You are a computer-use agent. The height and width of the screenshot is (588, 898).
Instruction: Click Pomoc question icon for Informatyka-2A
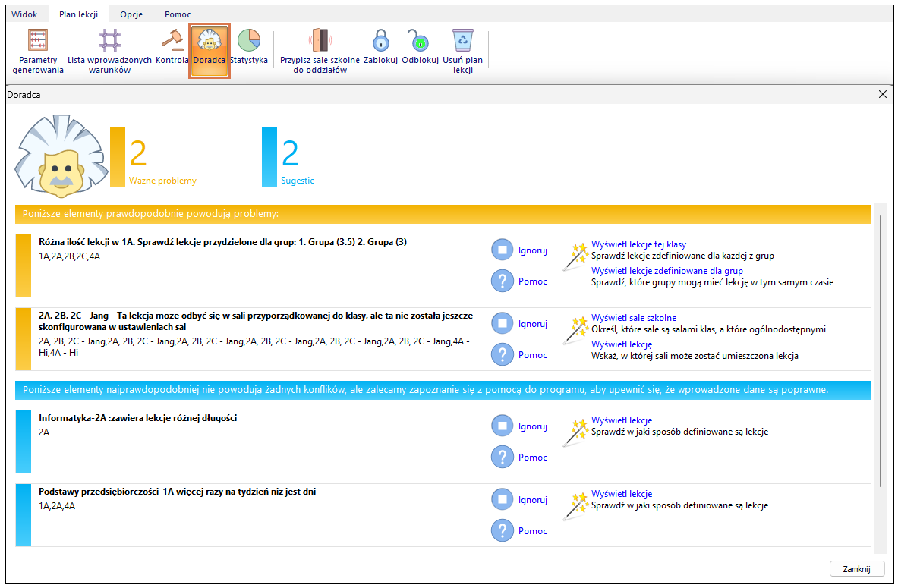coord(503,457)
